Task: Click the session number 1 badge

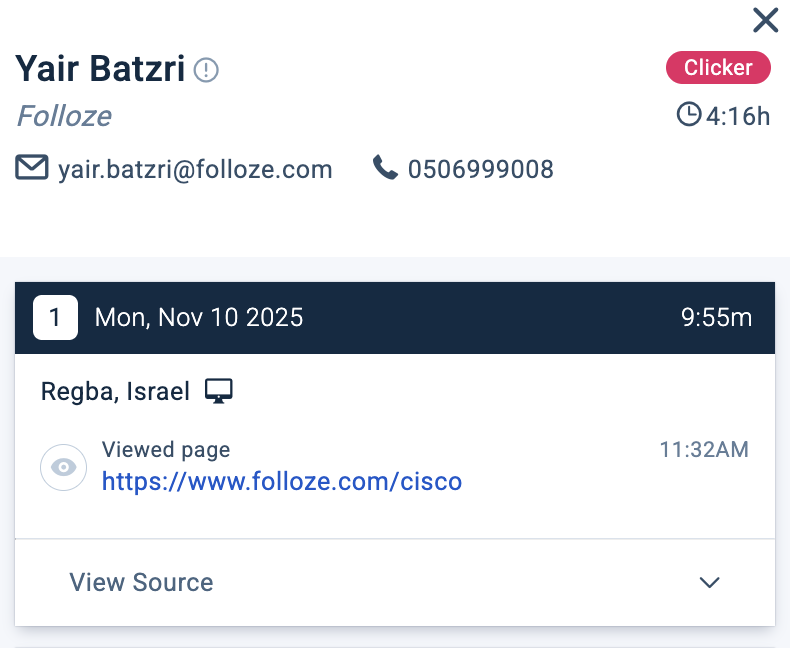Action: [x=55, y=318]
